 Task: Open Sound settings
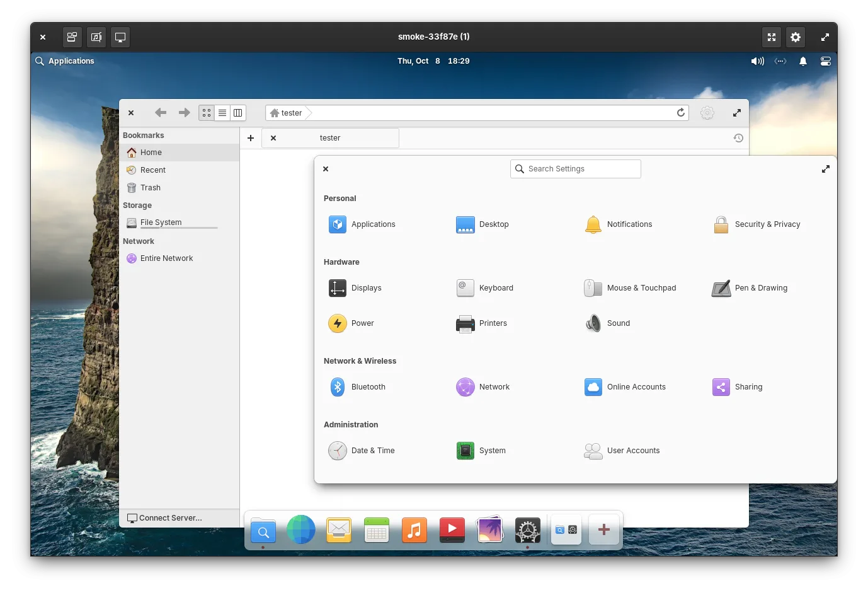pos(607,323)
